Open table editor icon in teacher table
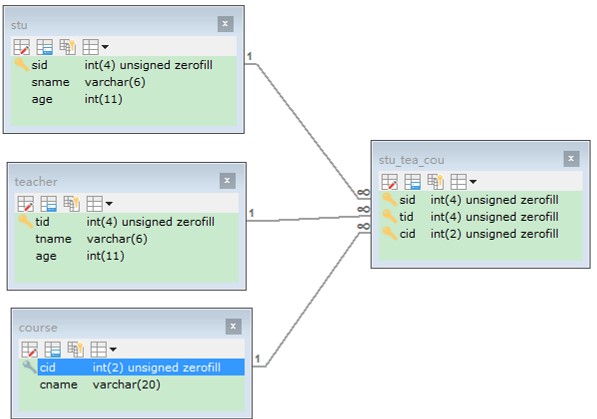The image size is (597, 419). click(26, 204)
